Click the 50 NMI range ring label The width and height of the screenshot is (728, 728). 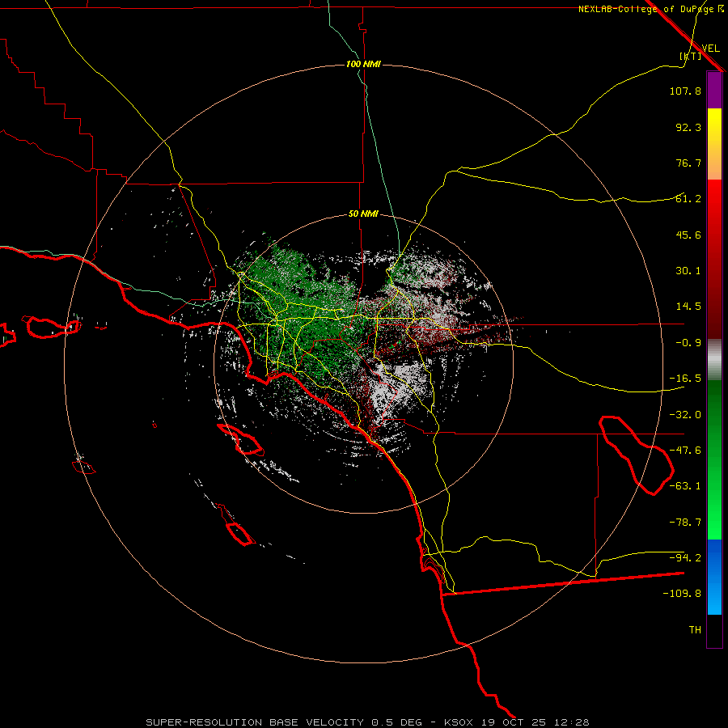(363, 214)
